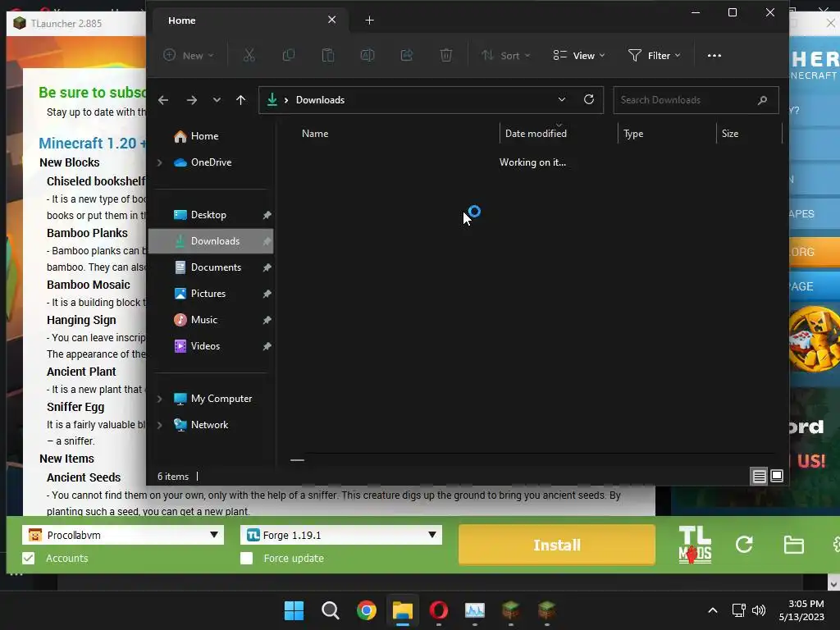The width and height of the screenshot is (840, 630).
Task: Refresh the Downloads folder view
Action: 589,99
